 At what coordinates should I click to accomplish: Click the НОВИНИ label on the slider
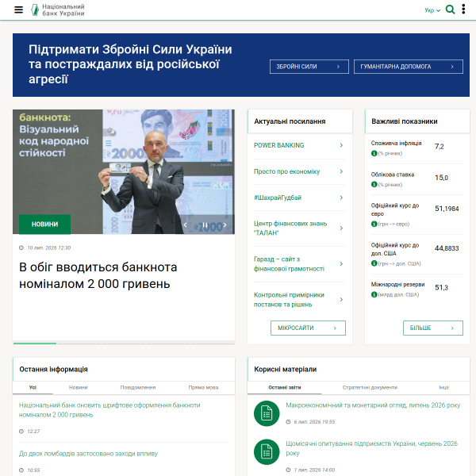tap(44, 224)
